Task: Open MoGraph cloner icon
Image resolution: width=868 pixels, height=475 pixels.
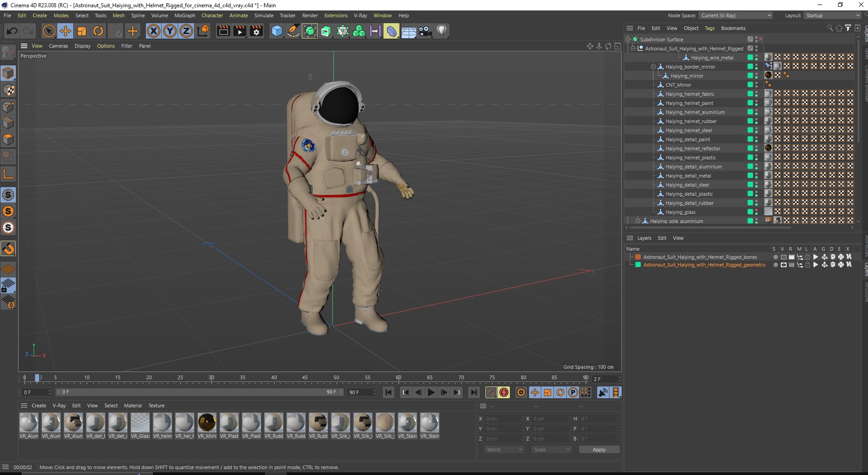Action: 359,31
